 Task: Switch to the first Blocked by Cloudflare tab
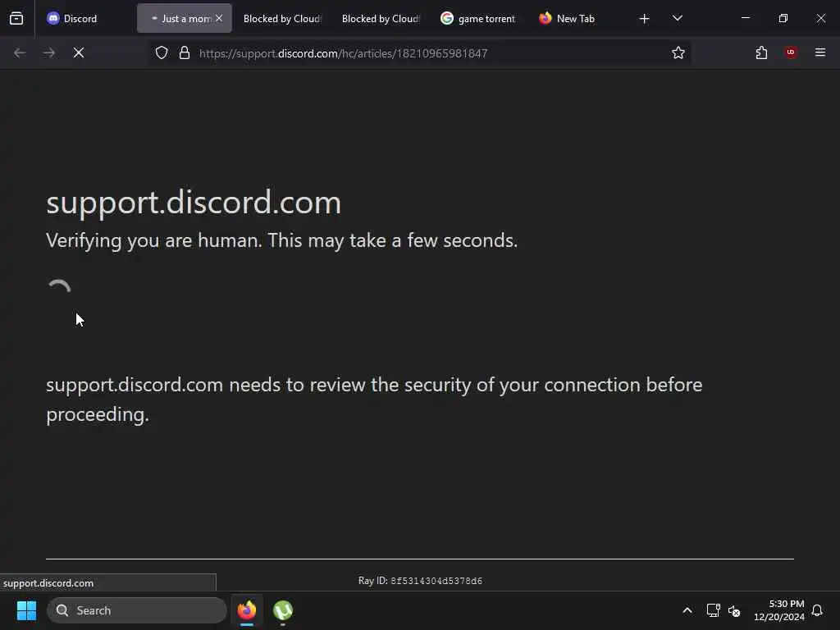(x=282, y=19)
